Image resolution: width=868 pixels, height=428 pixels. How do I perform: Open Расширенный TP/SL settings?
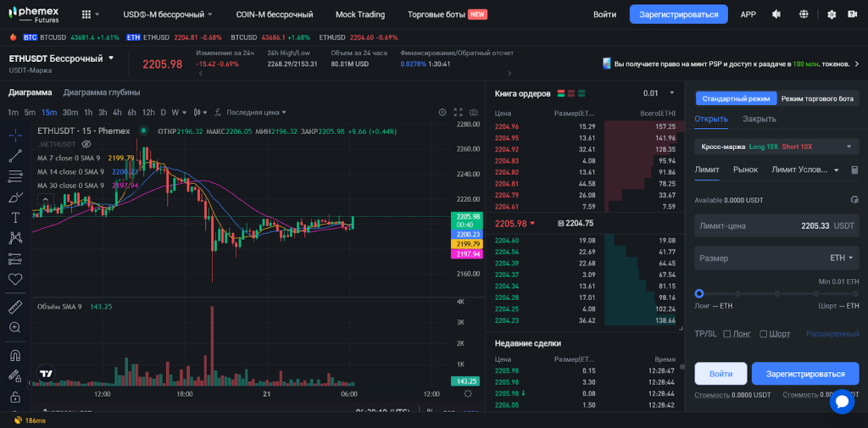pos(832,334)
